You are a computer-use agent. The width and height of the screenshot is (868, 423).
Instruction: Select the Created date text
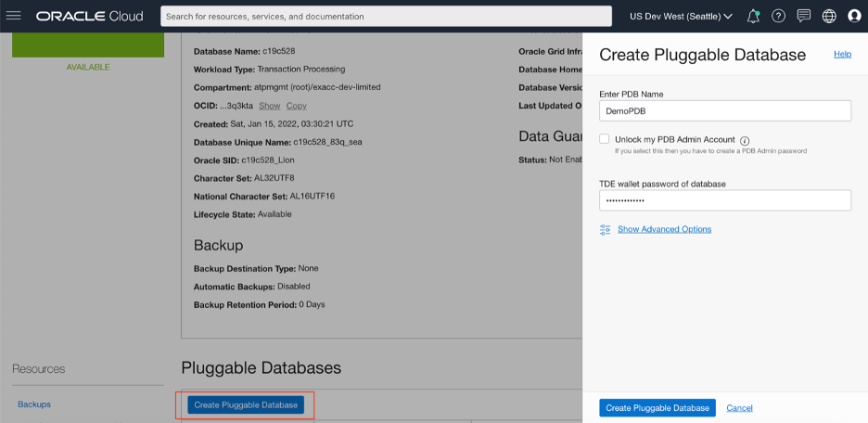tap(292, 123)
